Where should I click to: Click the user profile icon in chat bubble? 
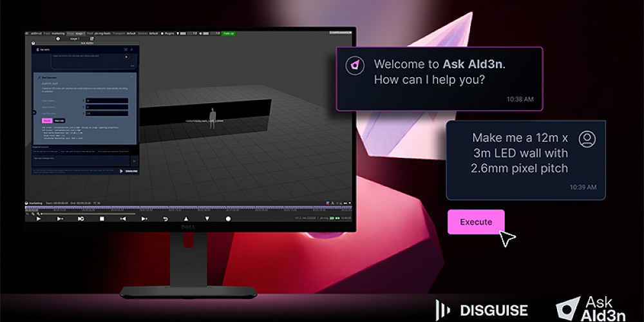click(586, 138)
